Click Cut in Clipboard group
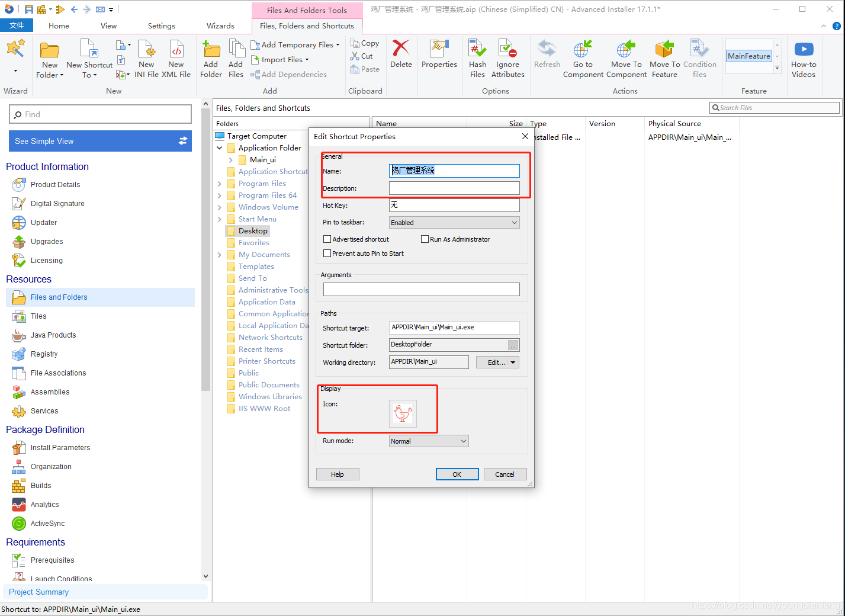 (361, 56)
